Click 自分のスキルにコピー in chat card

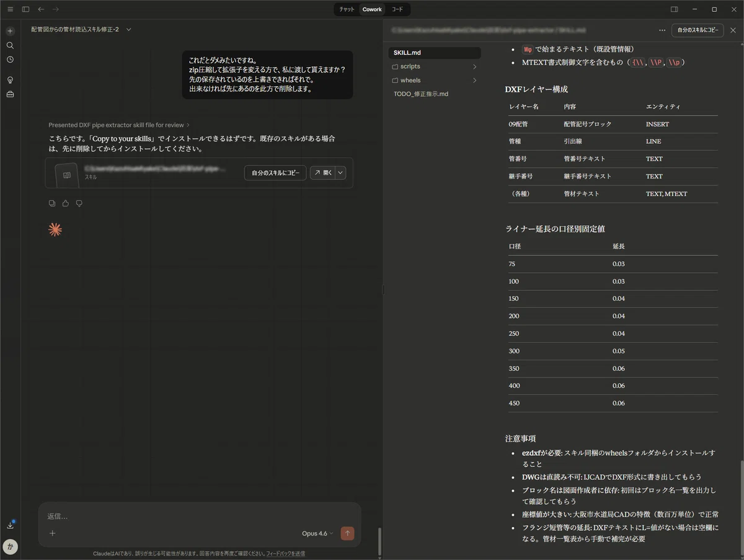point(275,173)
